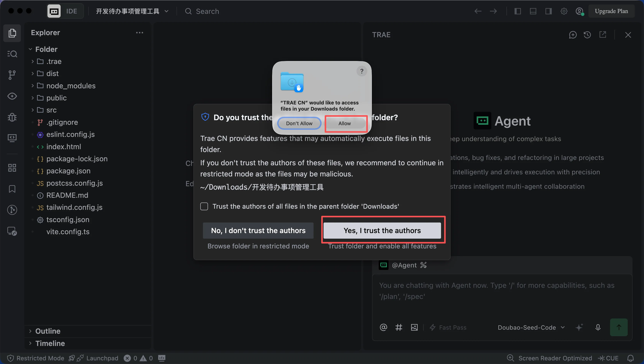Open the Extensions grid icon in sidebar

tap(12, 168)
